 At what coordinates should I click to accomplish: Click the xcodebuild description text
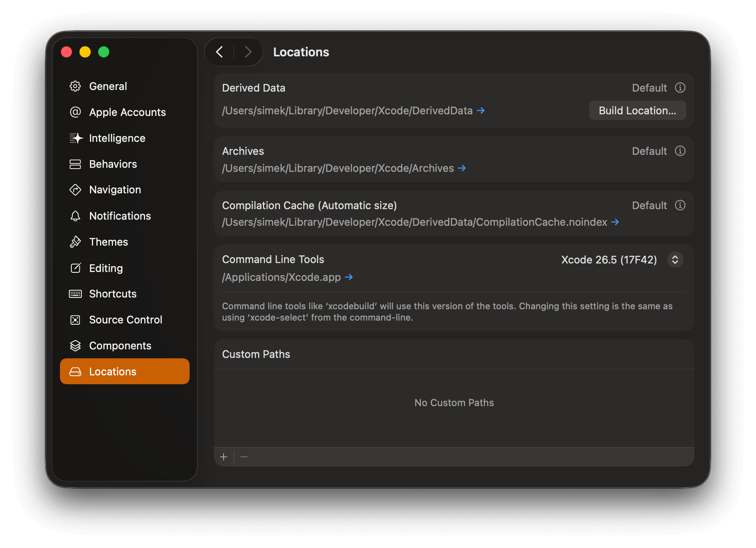[x=447, y=312]
